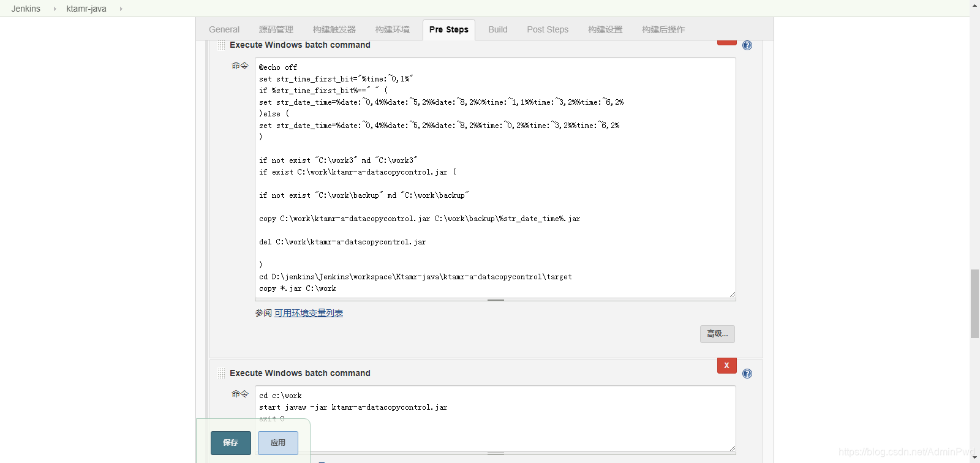Click the breadcrumb arrow after Jenkins
Viewport: 980px width, 463px height.
[x=55, y=9]
